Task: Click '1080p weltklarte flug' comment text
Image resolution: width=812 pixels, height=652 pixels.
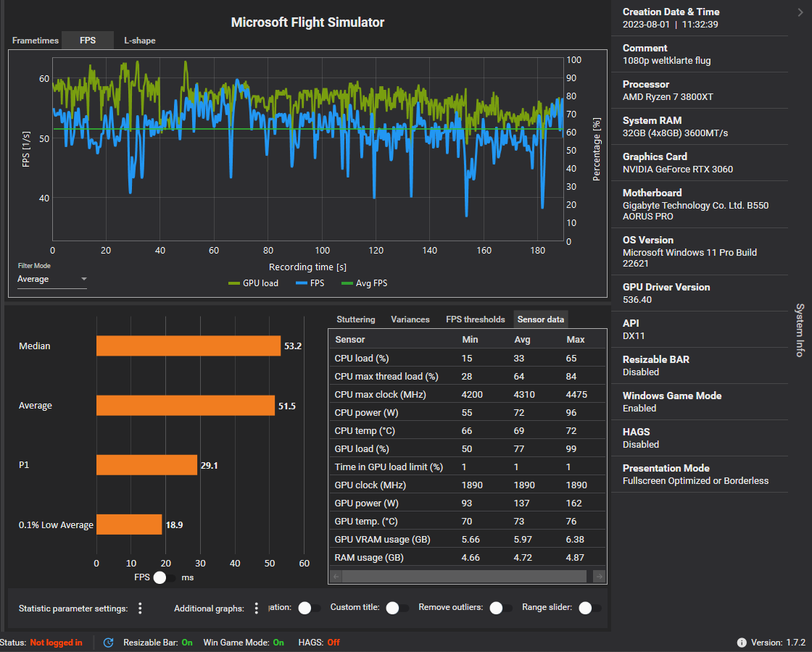Action: click(666, 61)
